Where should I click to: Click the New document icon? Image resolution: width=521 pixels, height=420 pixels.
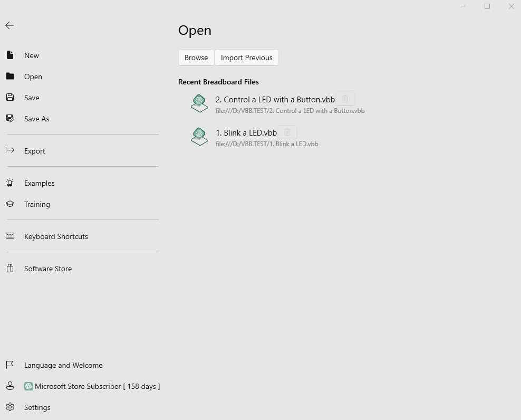10,55
